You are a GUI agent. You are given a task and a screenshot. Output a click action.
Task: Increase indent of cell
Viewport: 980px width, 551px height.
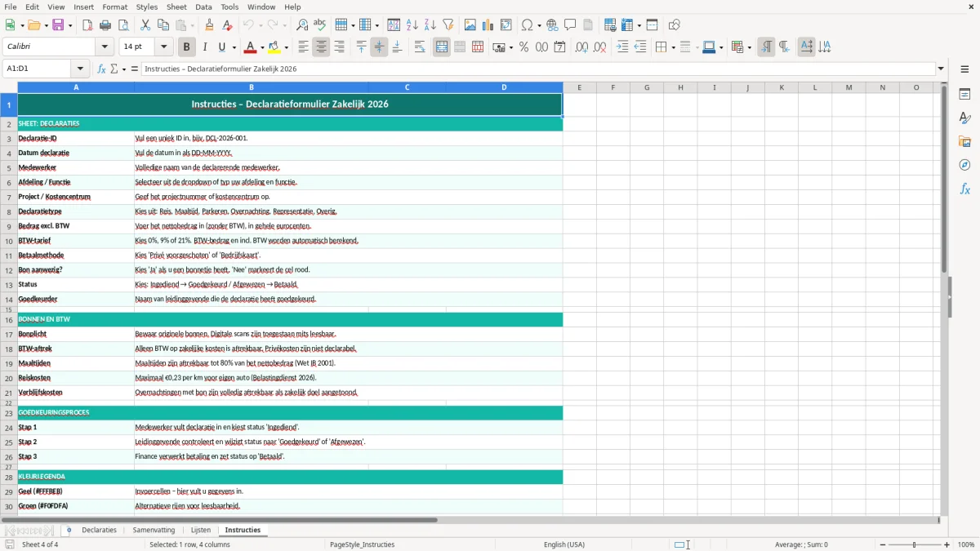tap(622, 47)
